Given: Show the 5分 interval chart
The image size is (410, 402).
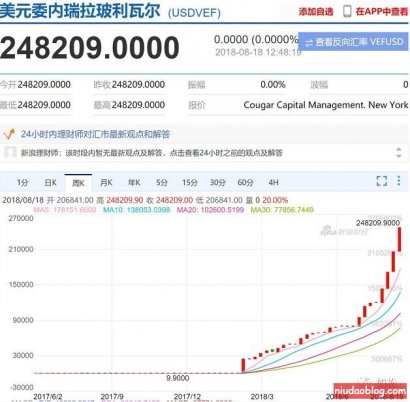Looking at the screenshot, I should [162, 183].
